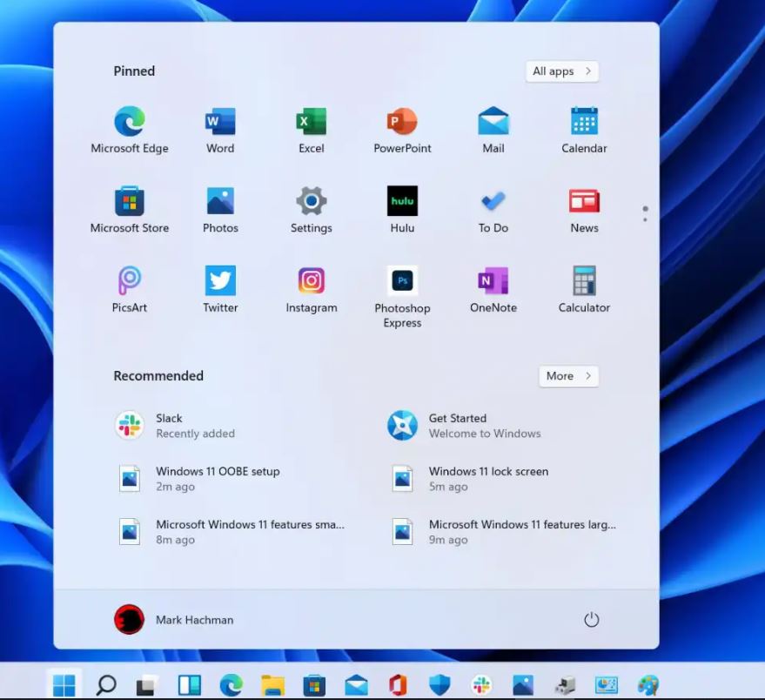Viewport: 765px width, 700px height.
Task: Open the Instagram pinned app
Action: 312,289
